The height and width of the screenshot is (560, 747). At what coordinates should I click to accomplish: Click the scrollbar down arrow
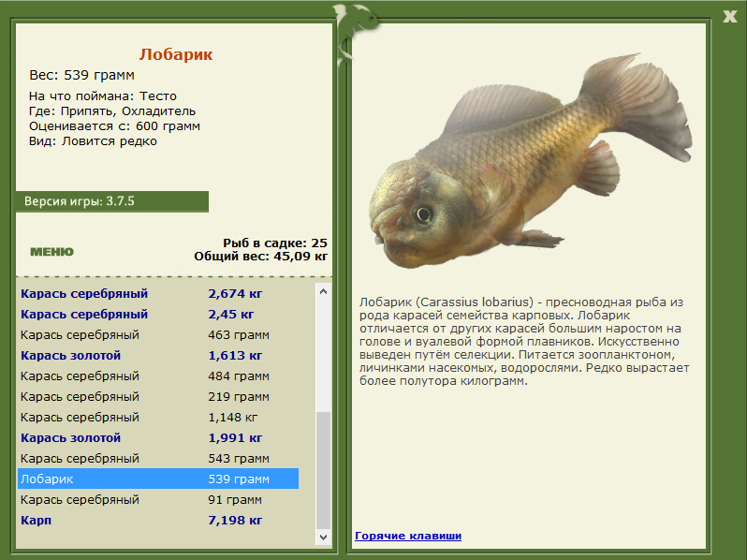pyautogui.click(x=324, y=537)
